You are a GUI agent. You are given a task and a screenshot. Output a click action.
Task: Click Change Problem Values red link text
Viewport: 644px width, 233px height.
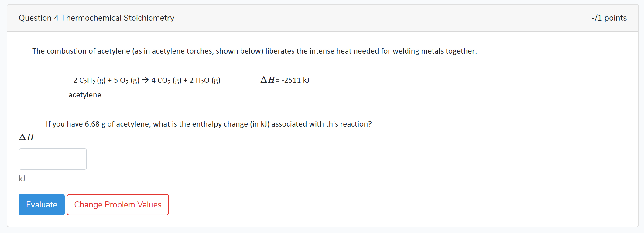point(118,204)
